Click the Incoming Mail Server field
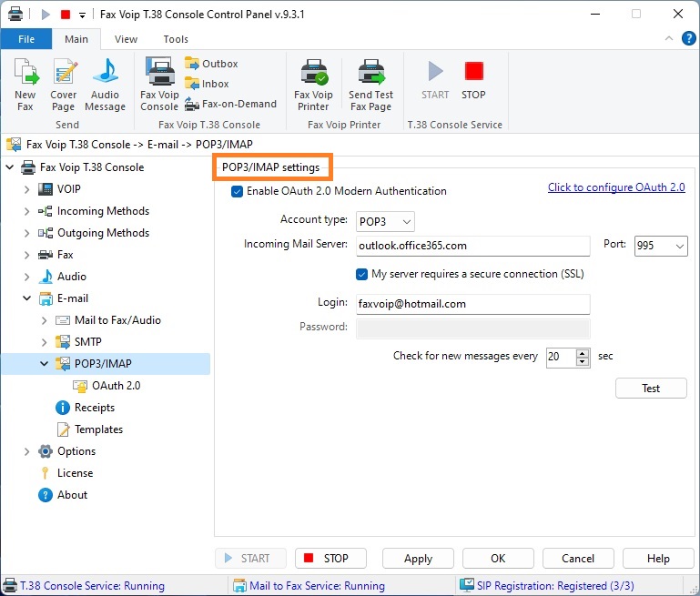The image size is (700, 596). click(472, 246)
